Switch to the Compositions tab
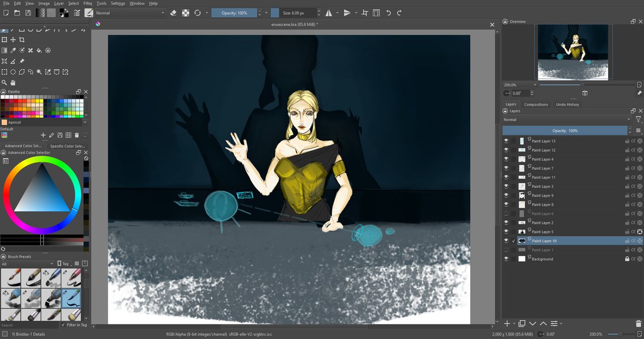The height and width of the screenshot is (339, 644). 536,104
